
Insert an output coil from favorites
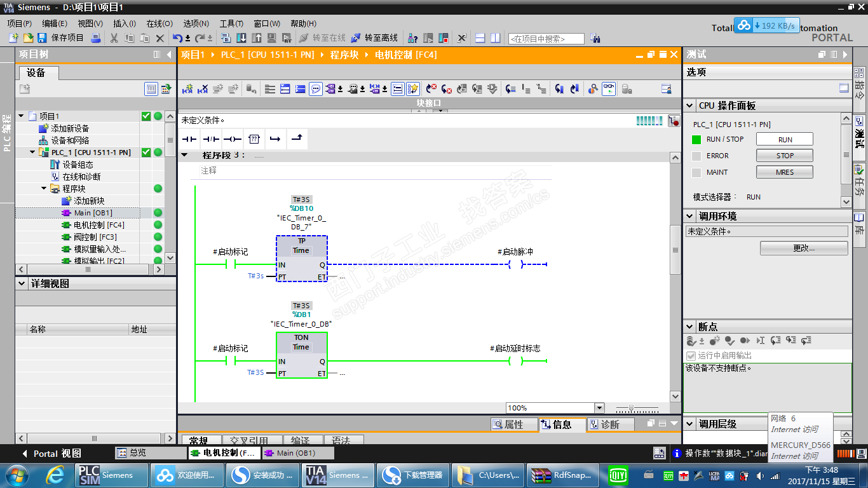(233, 139)
